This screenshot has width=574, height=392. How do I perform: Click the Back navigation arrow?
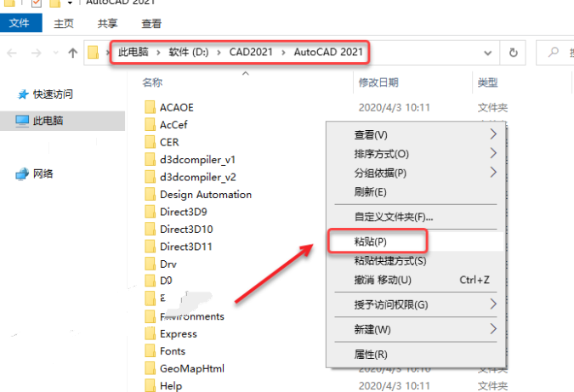coord(12,53)
